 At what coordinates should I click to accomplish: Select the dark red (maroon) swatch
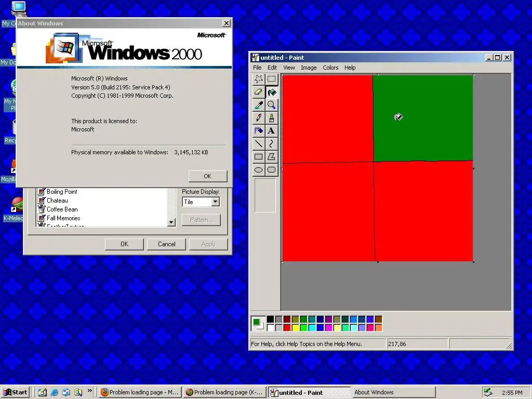point(287,319)
